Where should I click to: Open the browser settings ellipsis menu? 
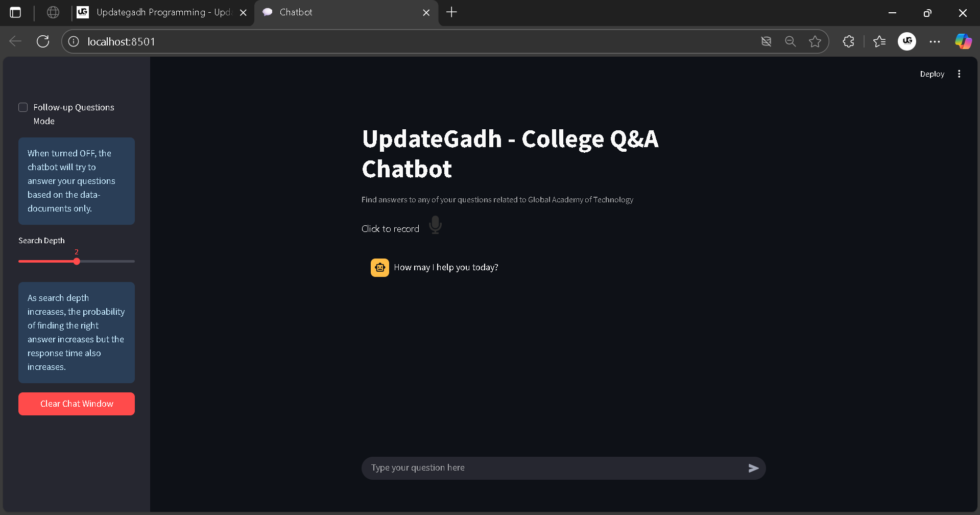click(935, 41)
